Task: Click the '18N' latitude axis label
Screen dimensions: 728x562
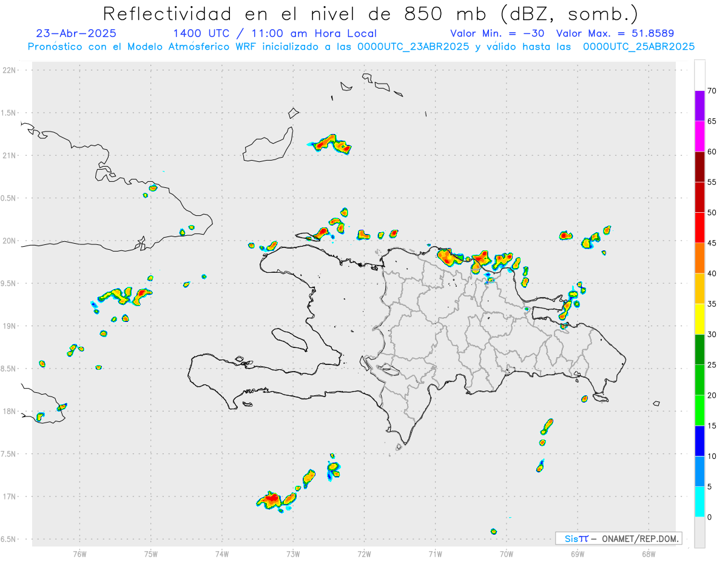Action: point(10,411)
